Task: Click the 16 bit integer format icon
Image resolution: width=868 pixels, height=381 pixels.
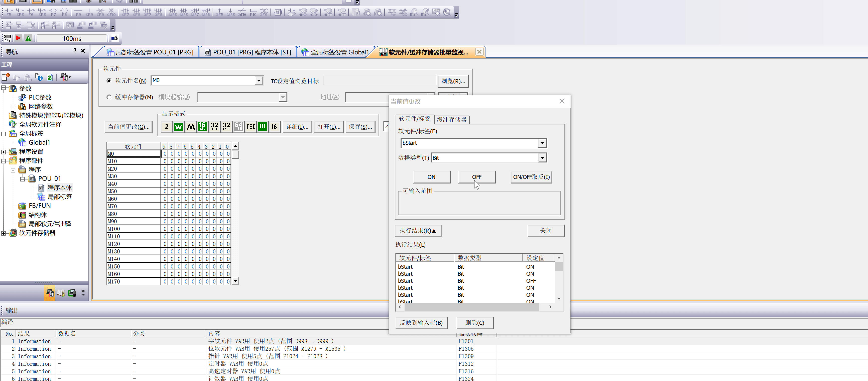Action: click(x=202, y=127)
